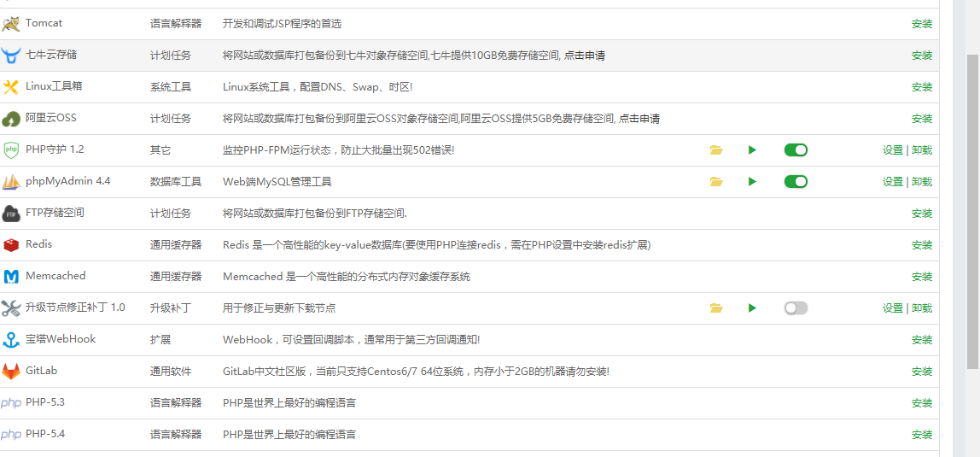The height and width of the screenshot is (457, 980).
Task: Click the 阿里云OSS cloud icon
Action: point(10,119)
